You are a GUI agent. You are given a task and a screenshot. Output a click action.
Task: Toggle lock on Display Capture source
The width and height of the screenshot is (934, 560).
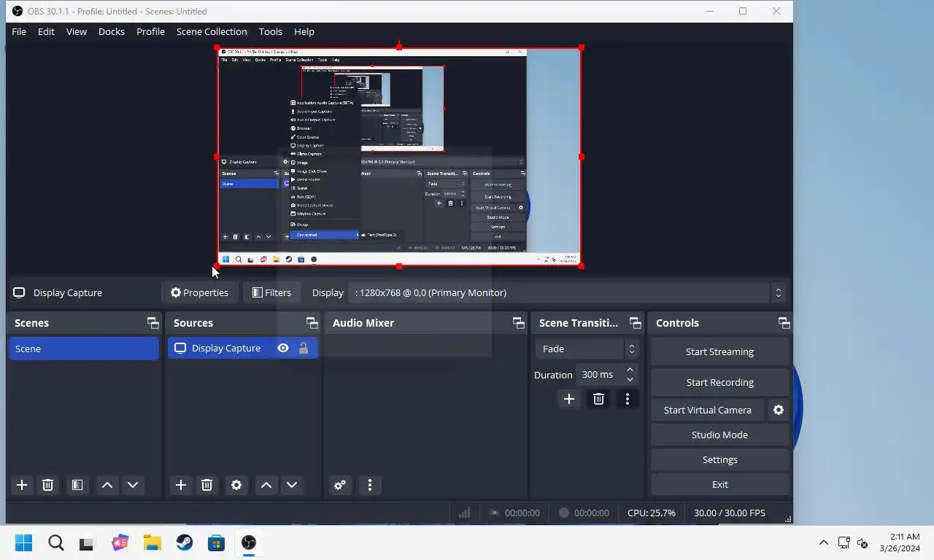[304, 349]
